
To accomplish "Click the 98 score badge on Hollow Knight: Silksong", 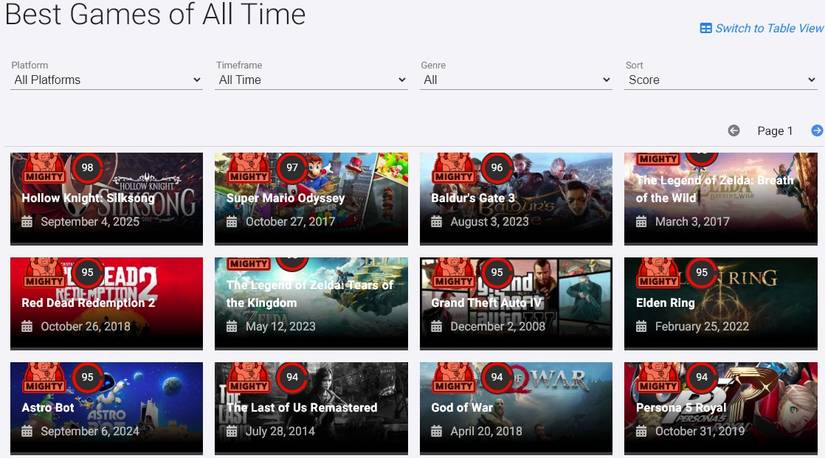I will point(87,168).
